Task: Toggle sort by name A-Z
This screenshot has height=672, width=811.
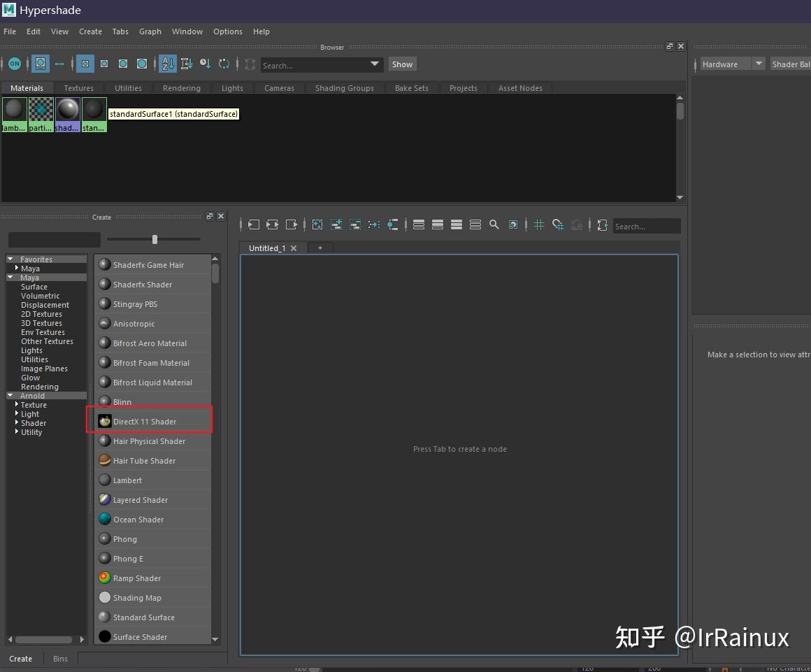Action: 168,64
